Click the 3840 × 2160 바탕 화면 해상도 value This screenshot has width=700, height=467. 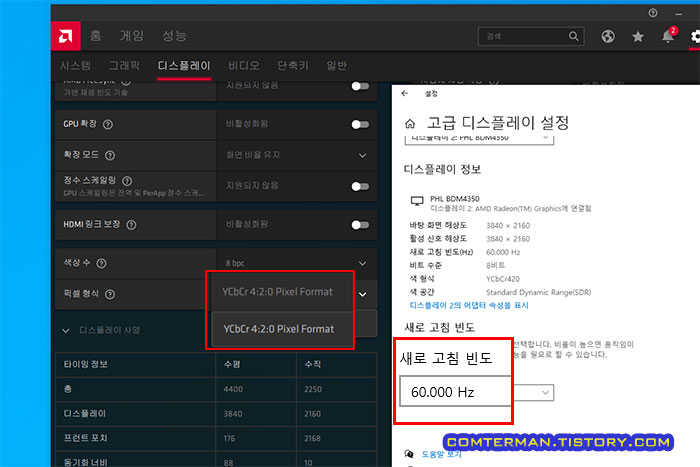tap(508, 225)
